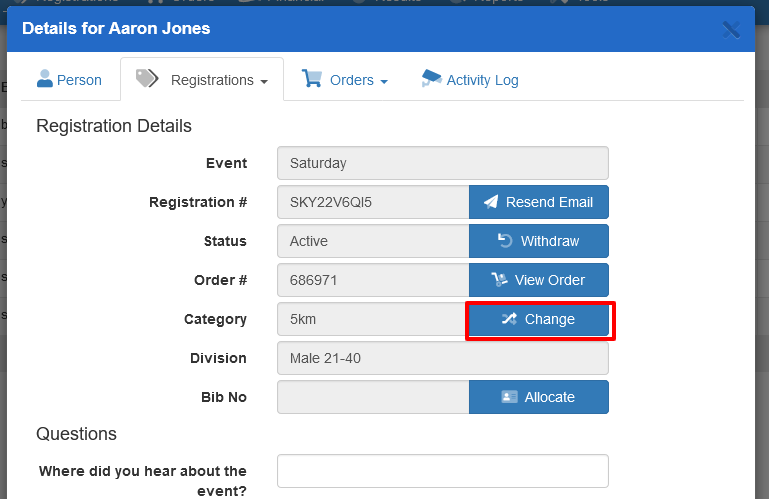
Task: Expand the Registrations tab dropdown caret
Action: [x=264, y=82]
